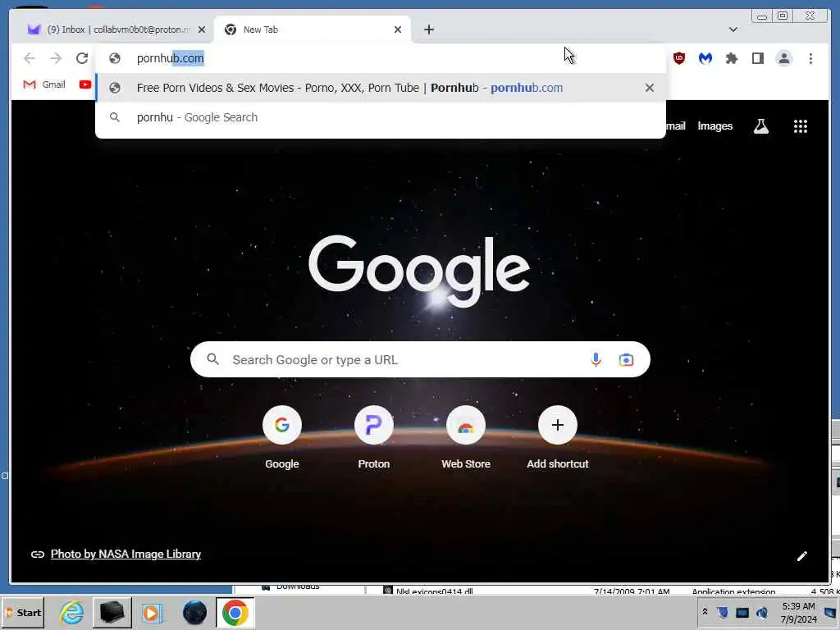Open the black folder icon in taskbar

tap(112, 612)
